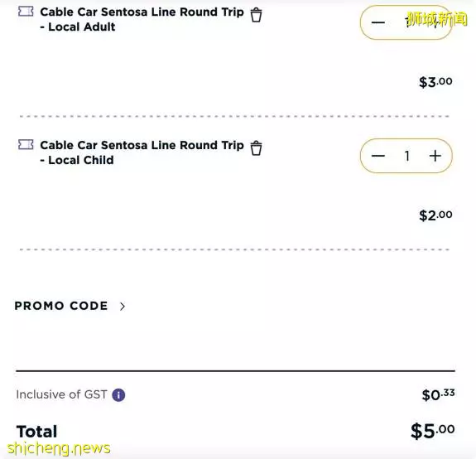Click the $3.00 Local Adult price

[435, 82]
